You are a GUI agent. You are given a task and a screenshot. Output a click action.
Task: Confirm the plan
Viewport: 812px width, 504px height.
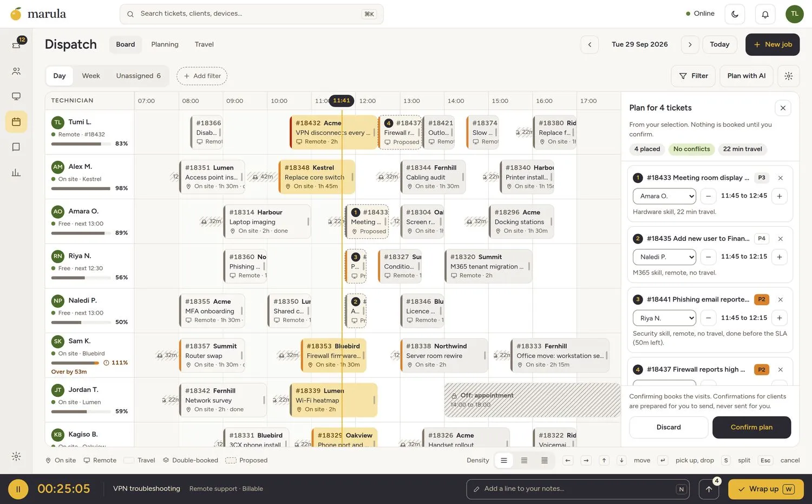click(751, 427)
